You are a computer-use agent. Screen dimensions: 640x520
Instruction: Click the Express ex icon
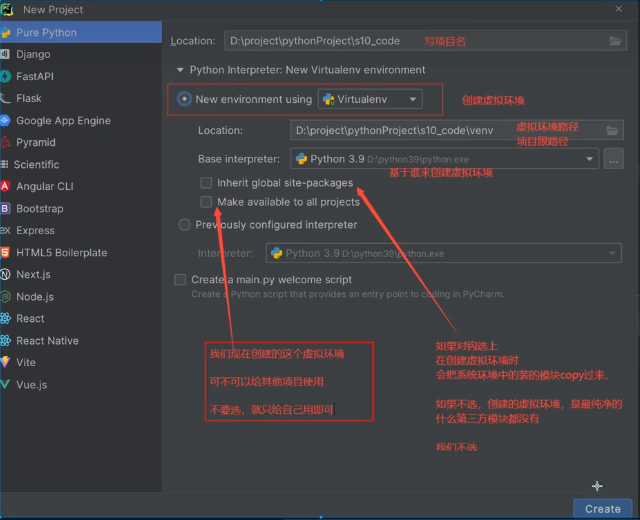5,231
